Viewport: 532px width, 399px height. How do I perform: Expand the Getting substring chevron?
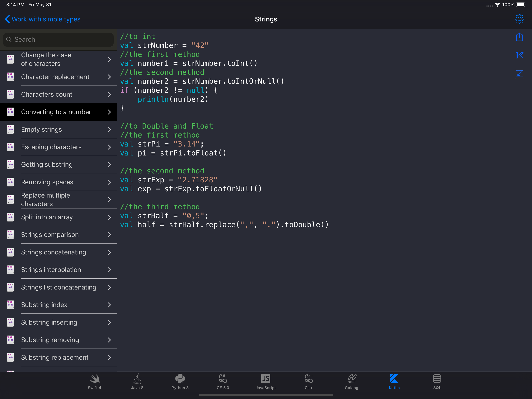(109, 165)
